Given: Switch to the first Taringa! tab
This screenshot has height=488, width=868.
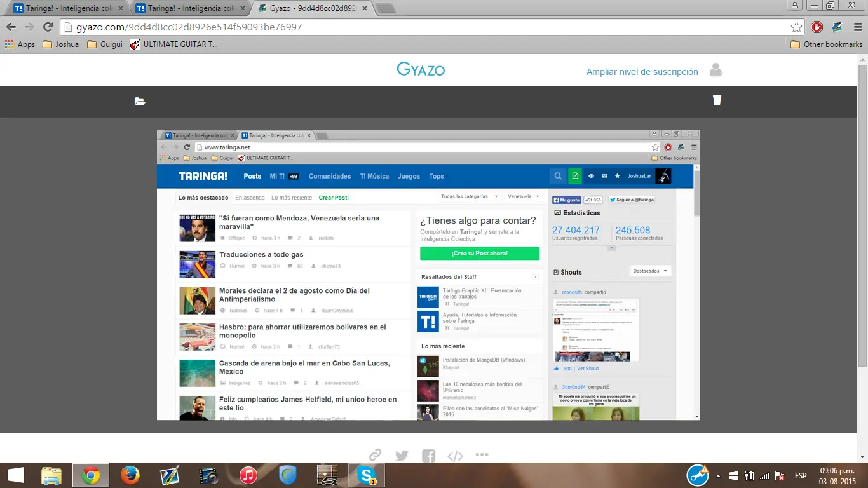Looking at the screenshot, I should pos(67,9).
